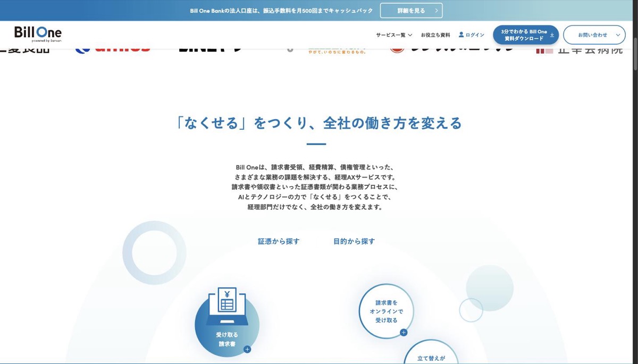Click the heading 「なくせる」をつくり、全社の働き方を変える
The width and height of the screenshot is (638, 364).
[x=319, y=123]
